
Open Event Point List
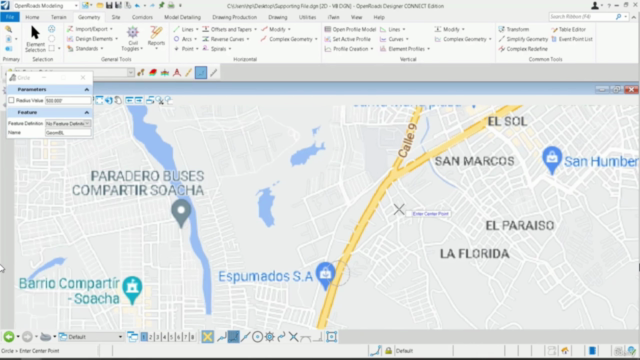[x=571, y=39]
